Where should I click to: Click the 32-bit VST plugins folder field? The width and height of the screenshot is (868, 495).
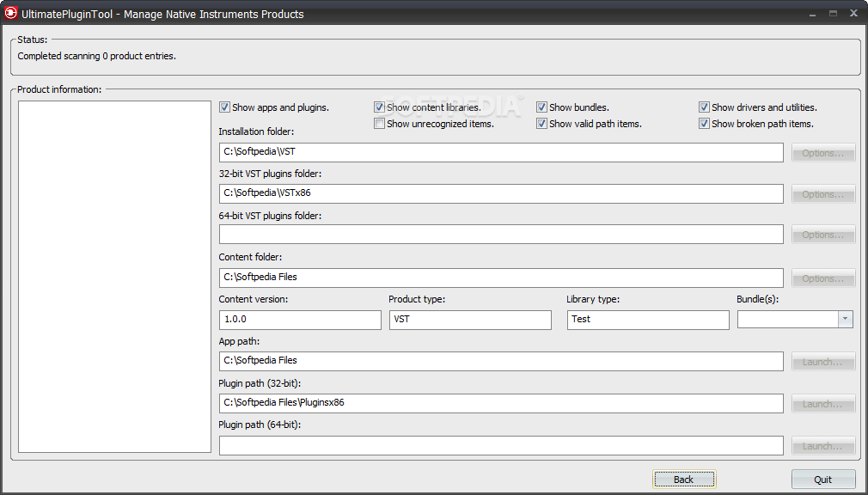(501, 194)
